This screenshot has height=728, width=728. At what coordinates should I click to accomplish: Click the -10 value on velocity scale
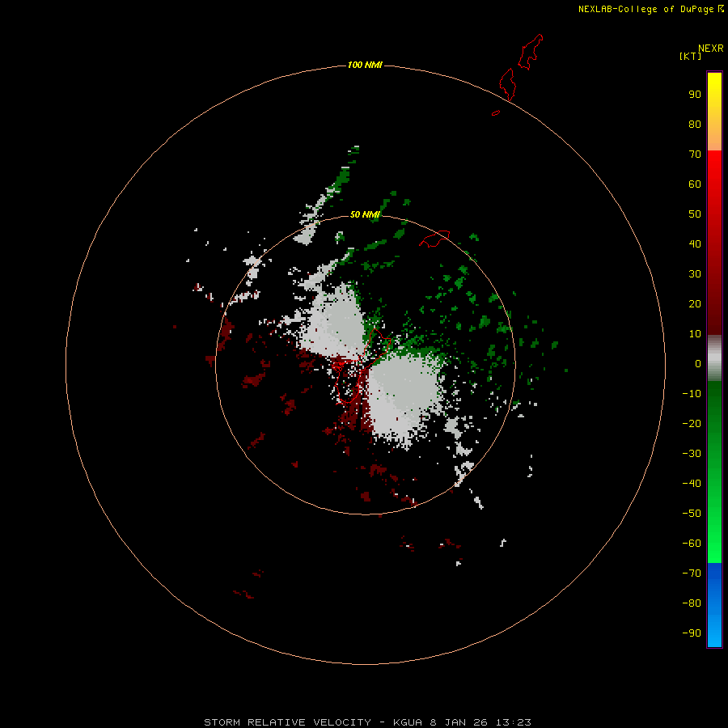(692, 394)
